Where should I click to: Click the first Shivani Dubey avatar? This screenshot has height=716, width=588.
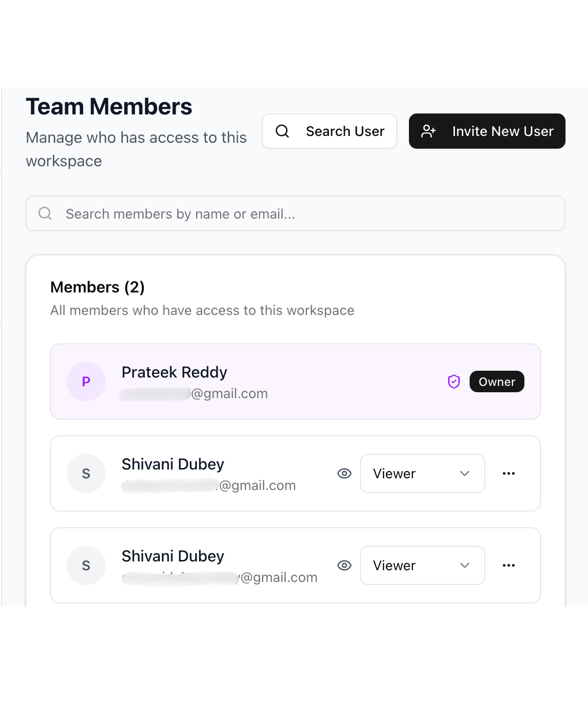click(86, 473)
